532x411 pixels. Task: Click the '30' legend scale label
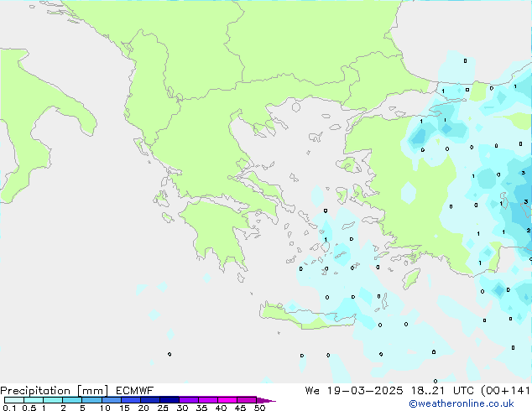point(183,408)
